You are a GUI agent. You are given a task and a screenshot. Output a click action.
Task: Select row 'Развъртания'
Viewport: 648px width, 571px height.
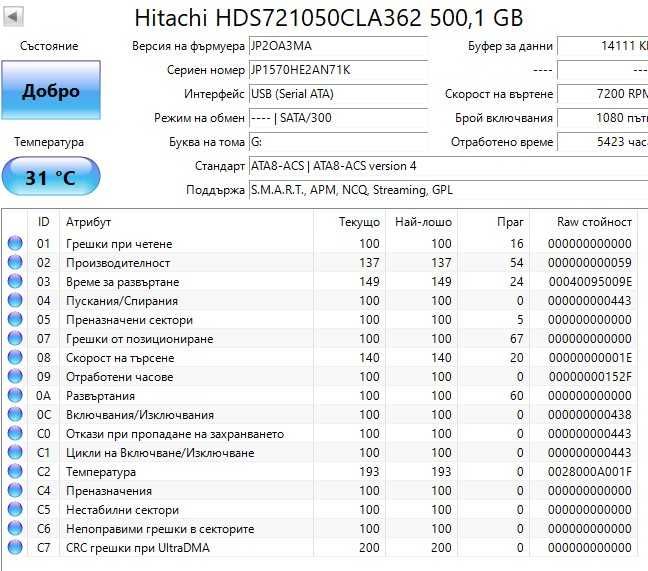coord(321,395)
